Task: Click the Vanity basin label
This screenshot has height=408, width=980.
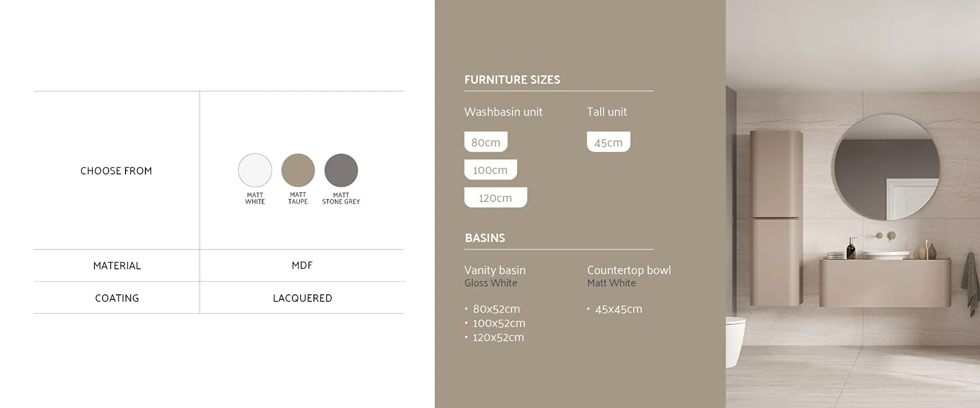Action: point(495,270)
